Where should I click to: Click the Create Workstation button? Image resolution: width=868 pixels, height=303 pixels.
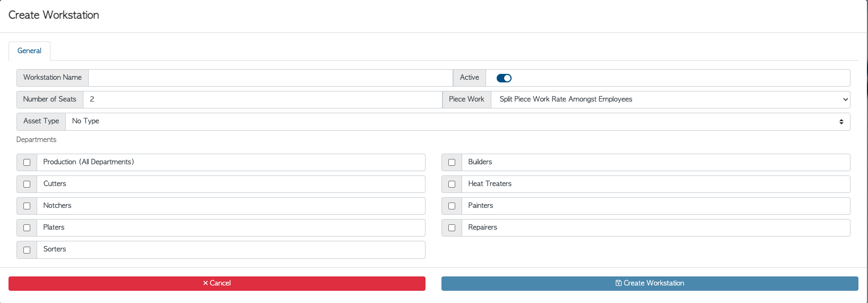(x=650, y=283)
